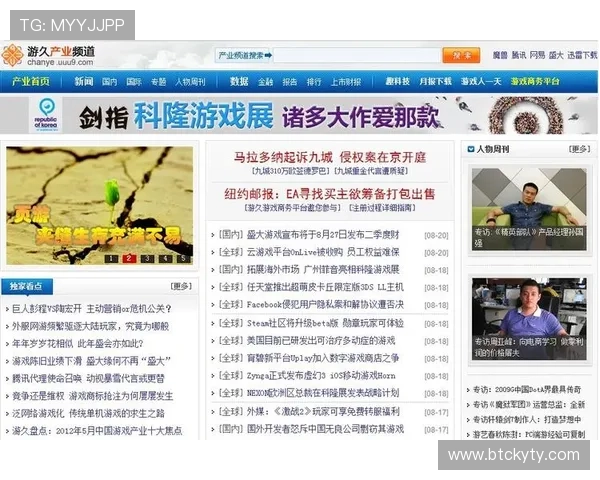Open the 游戏商务平台 navigation item
The image size is (600, 480).
(535, 82)
